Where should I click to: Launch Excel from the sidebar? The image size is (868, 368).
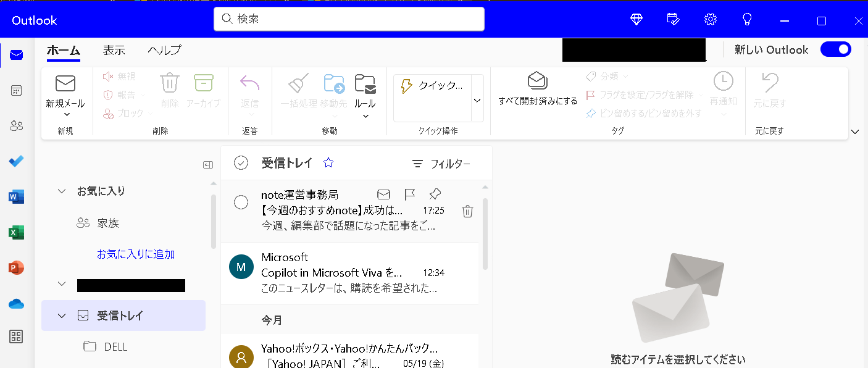click(x=17, y=233)
